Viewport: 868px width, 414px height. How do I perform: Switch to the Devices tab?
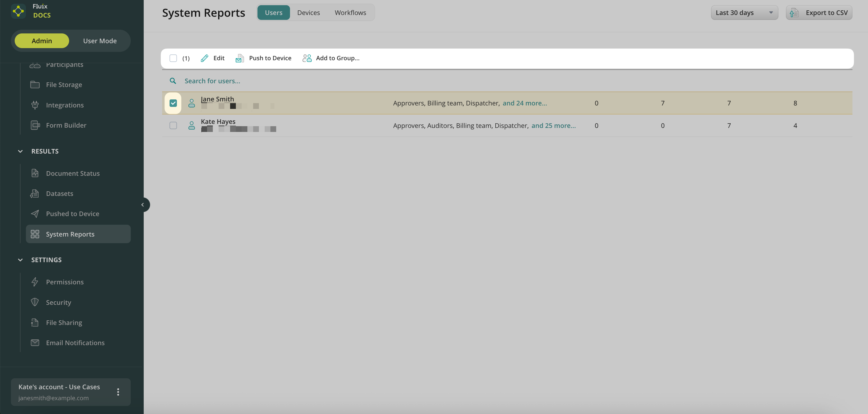pyautogui.click(x=308, y=13)
